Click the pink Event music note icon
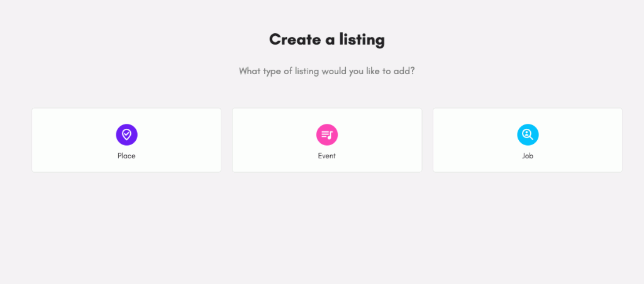644x284 pixels. (x=327, y=134)
